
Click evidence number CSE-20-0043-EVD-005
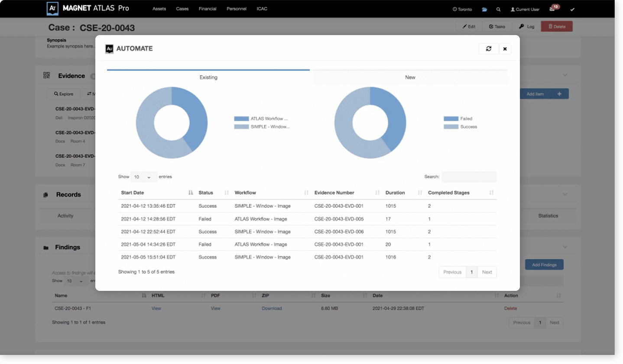(x=339, y=219)
